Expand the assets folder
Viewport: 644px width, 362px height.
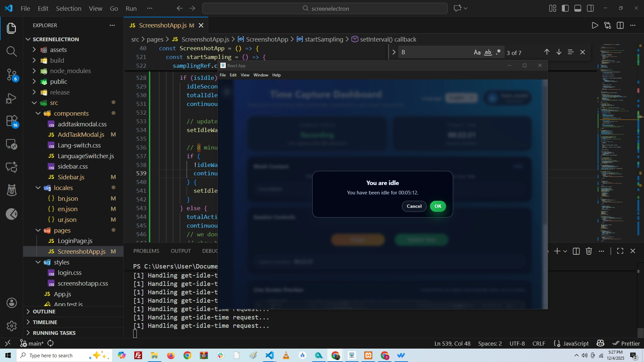58,50
